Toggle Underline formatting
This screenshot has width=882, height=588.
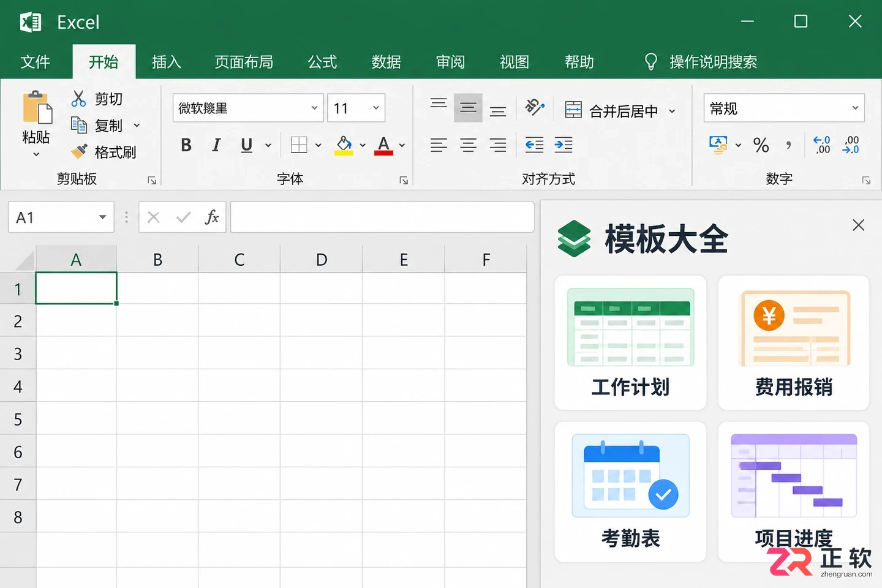click(x=247, y=145)
